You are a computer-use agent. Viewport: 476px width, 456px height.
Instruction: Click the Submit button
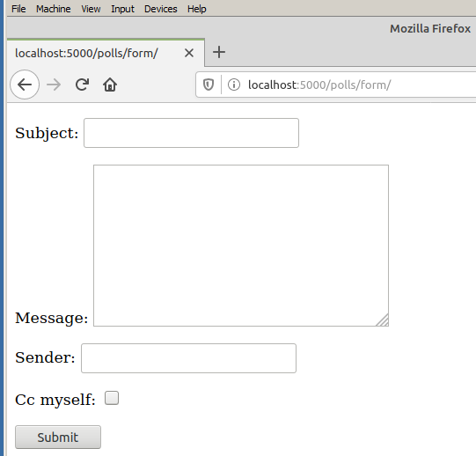click(58, 437)
